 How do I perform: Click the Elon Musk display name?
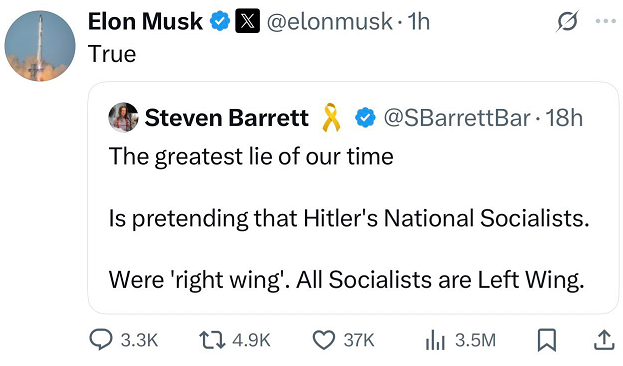(145, 21)
